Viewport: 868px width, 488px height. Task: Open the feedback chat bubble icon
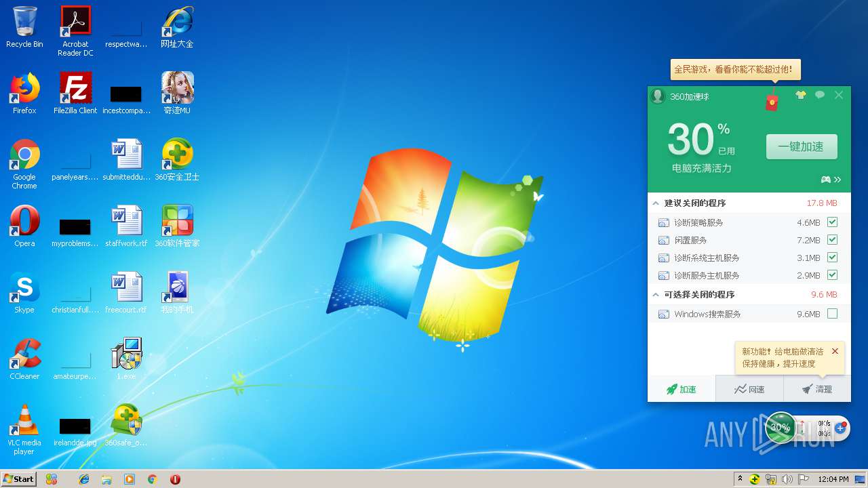coord(820,95)
